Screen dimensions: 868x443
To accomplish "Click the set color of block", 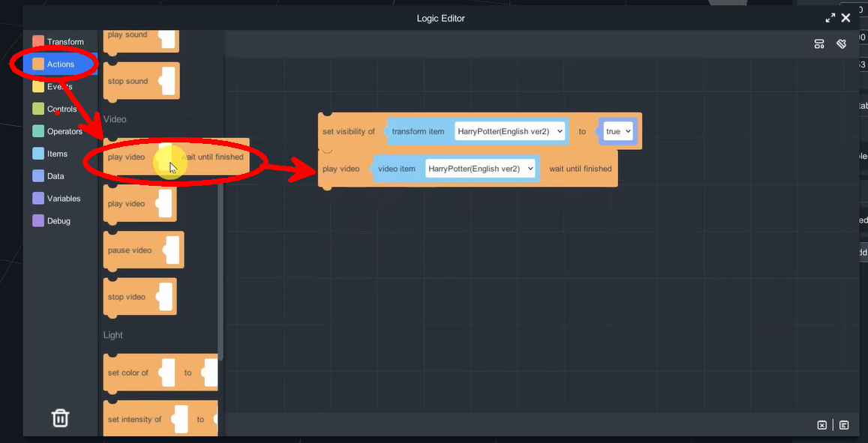I will [128, 373].
